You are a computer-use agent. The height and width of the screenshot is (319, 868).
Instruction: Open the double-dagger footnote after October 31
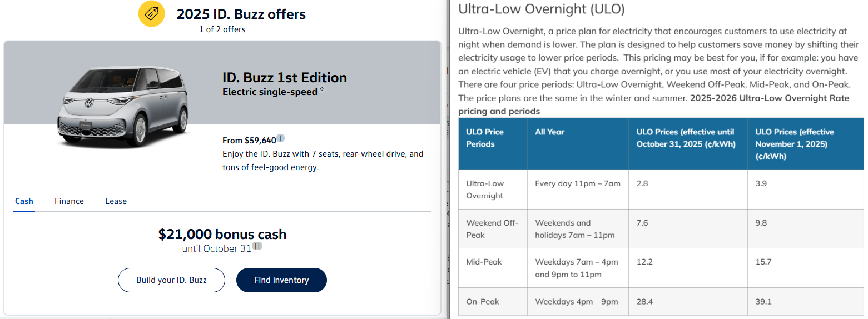pos(257,246)
